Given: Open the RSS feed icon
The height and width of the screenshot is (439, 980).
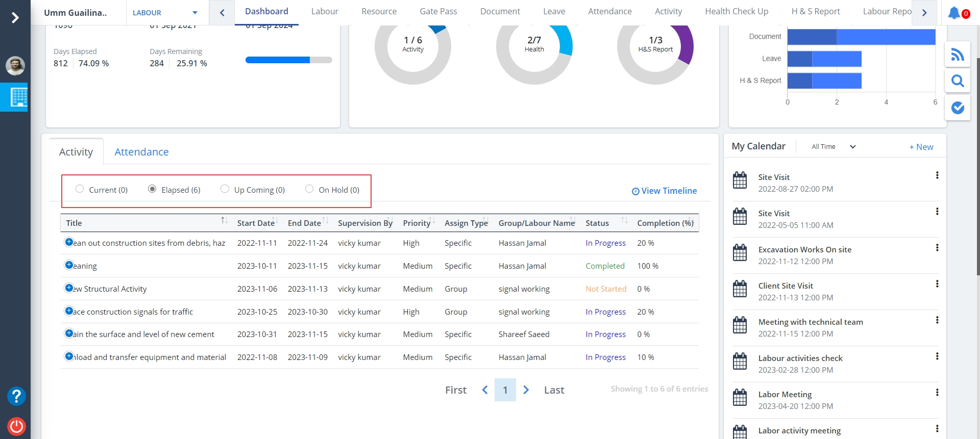Looking at the screenshot, I should [958, 55].
